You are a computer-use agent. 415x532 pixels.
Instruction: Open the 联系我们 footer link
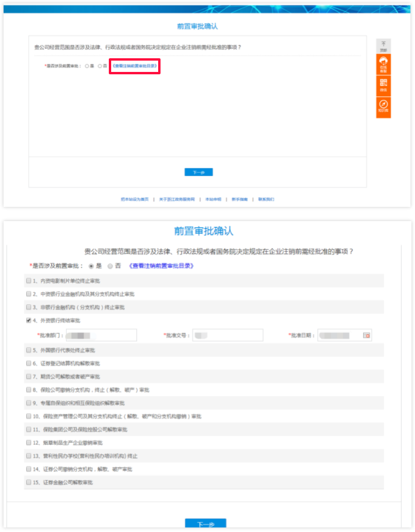(x=266, y=199)
